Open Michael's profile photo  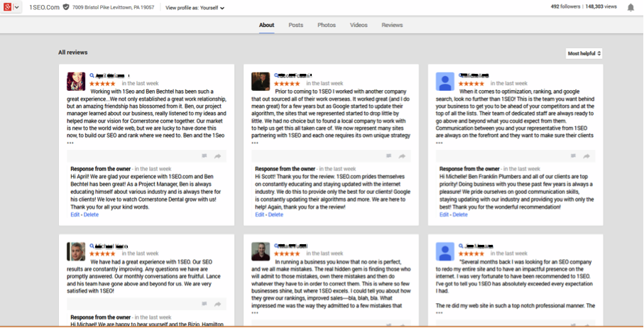(x=76, y=251)
